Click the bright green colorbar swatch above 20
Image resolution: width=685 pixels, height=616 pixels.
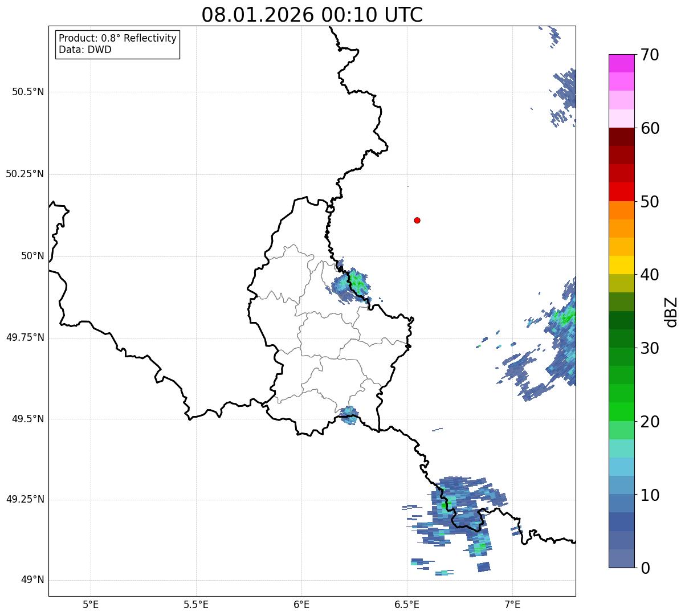pos(622,411)
